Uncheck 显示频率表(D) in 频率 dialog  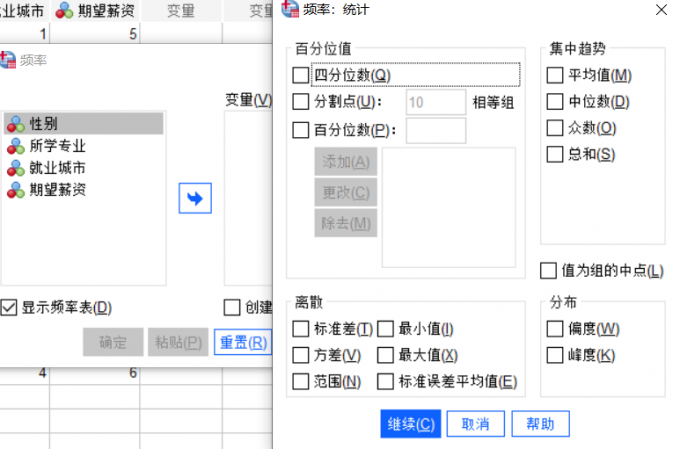(x=9, y=308)
